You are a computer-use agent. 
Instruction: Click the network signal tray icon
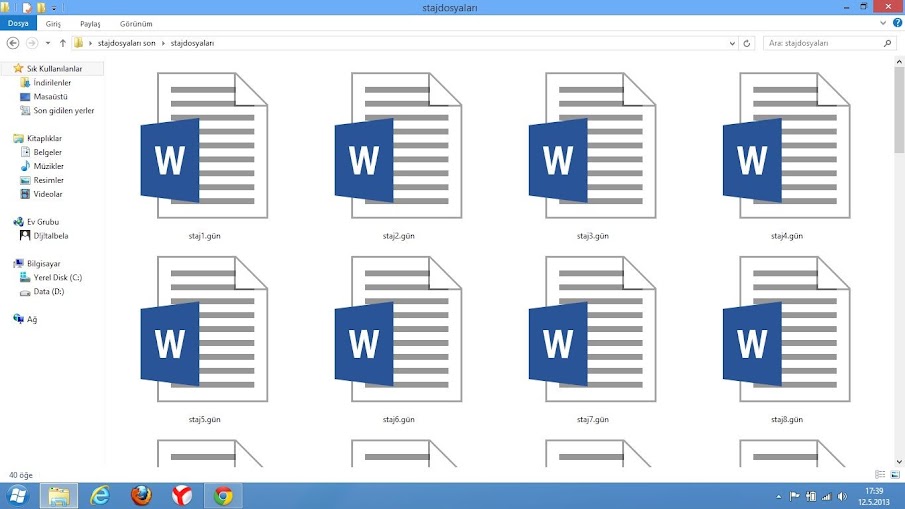tap(827, 496)
